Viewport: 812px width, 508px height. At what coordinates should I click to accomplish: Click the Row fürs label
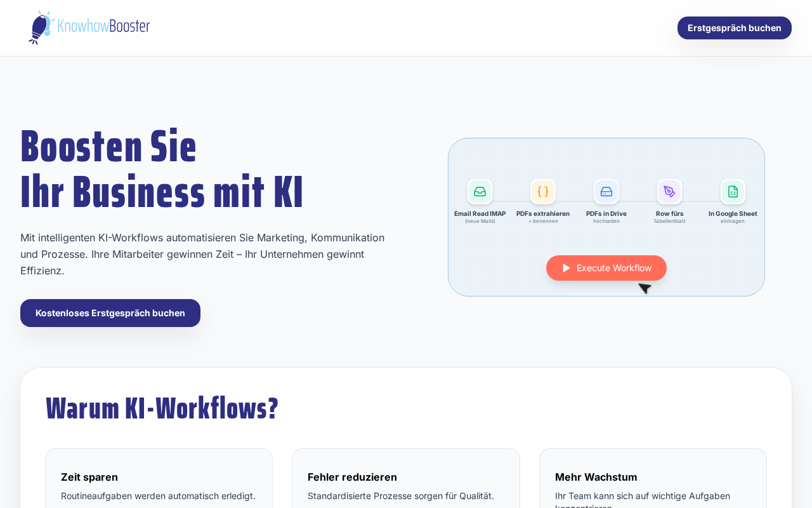point(669,214)
